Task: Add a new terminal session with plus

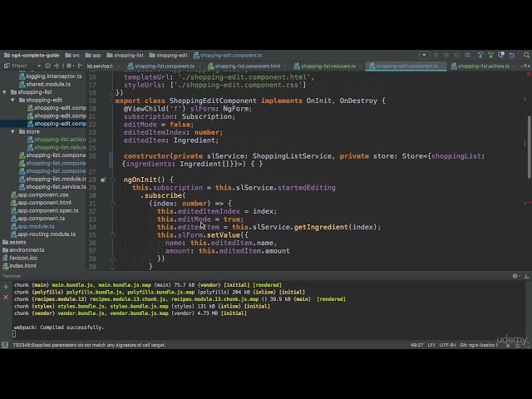Action: coord(5,285)
